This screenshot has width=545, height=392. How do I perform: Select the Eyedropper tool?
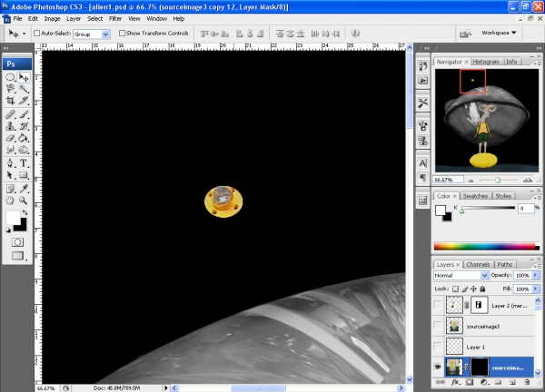(x=24, y=189)
